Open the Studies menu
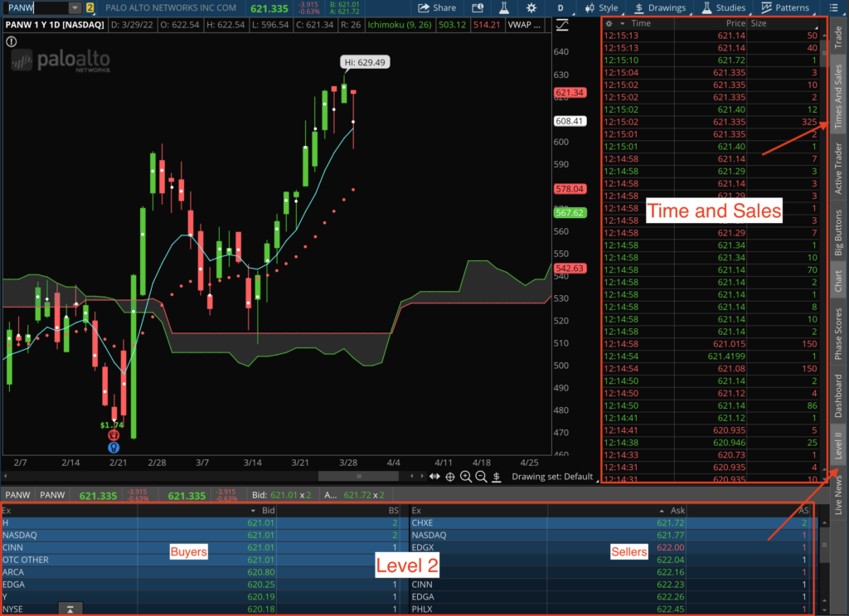Screen dimensions: 849x616 pyautogui.click(x=723, y=7)
